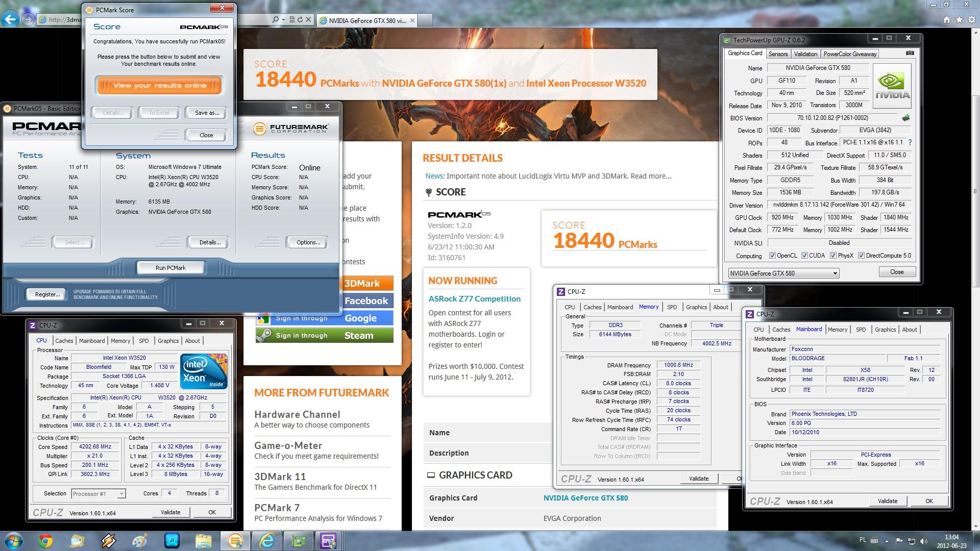The width and height of the screenshot is (980, 551).
Task: Switch to GPU-Z on taskbar
Action: click(x=299, y=541)
